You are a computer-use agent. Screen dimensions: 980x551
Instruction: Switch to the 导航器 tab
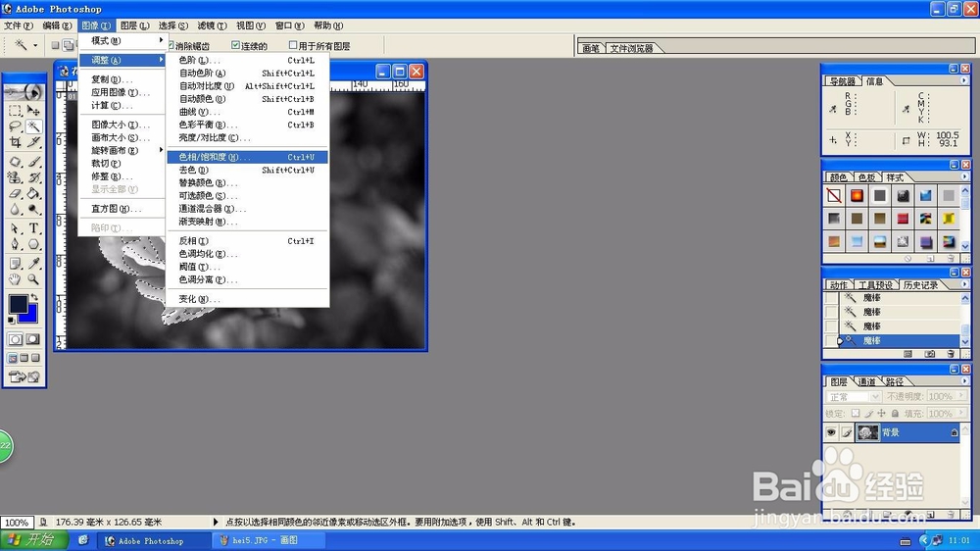[x=842, y=81]
